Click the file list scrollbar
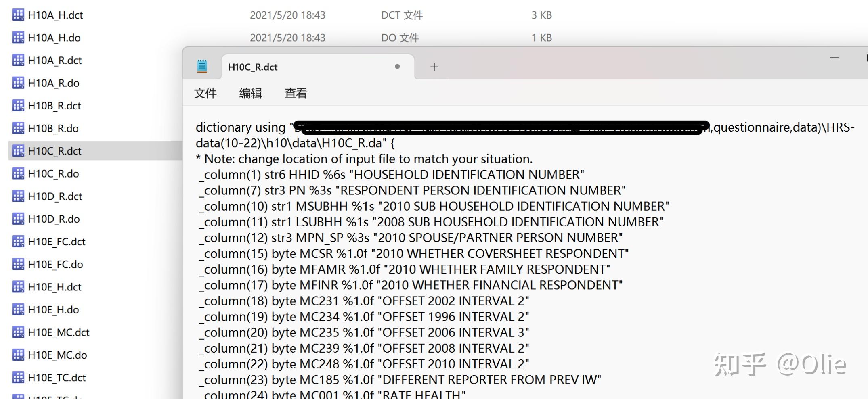868x399 pixels. pyautogui.click(x=182, y=202)
